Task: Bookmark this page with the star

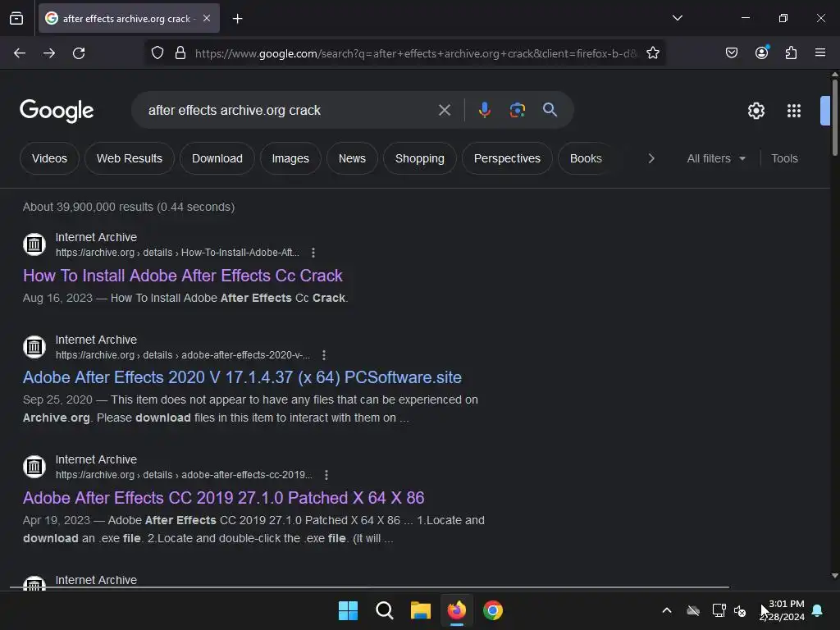Action: (x=652, y=53)
